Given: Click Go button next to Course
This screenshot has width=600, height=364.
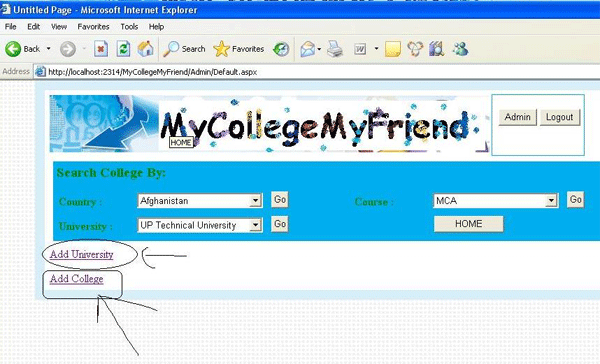Looking at the screenshot, I should [x=576, y=199].
